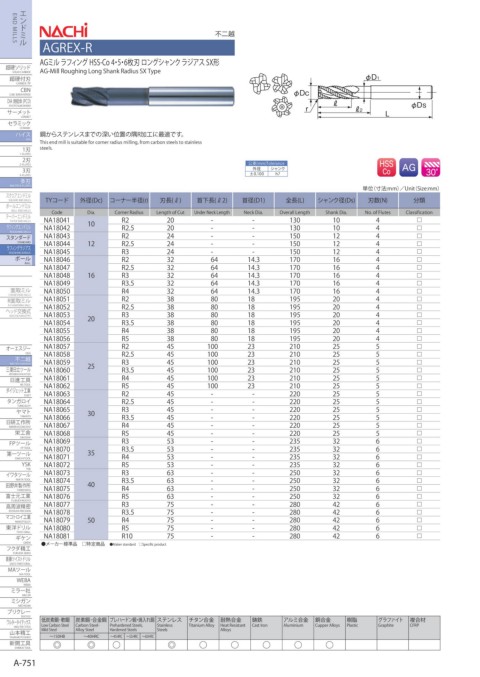Click the page number A-751

point(25,663)
